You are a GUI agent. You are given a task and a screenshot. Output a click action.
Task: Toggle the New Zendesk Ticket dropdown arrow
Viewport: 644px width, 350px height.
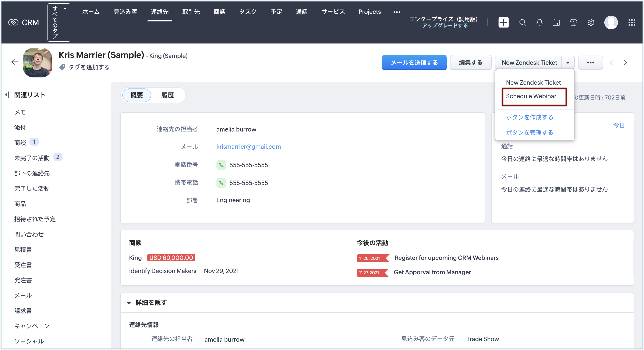[568, 63]
